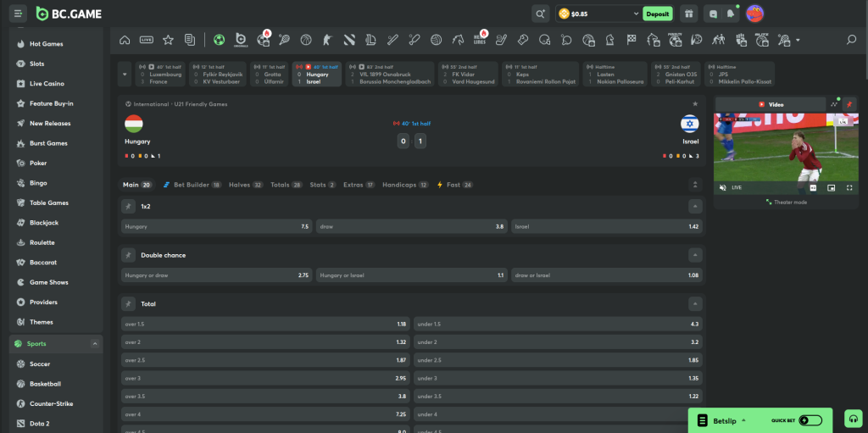This screenshot has width=868, height=433.
Task: Click the home icon in sports bar
Action: tap(125, 40)
